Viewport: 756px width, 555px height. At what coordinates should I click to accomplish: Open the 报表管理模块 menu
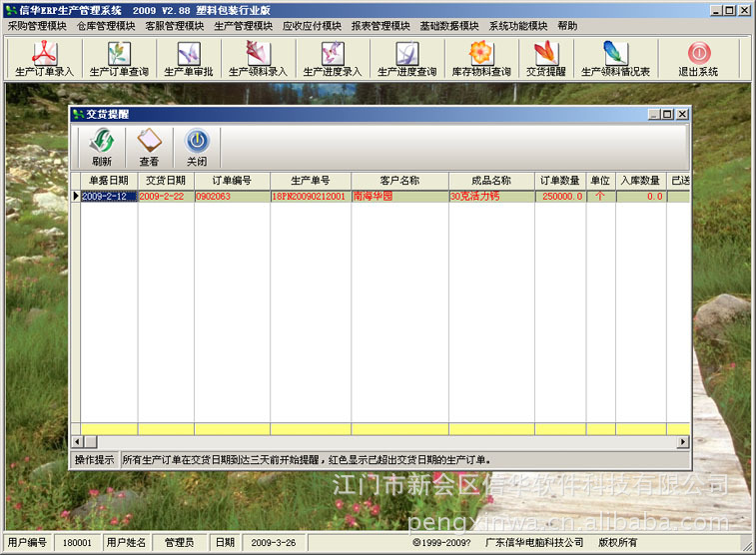pos(380,26)
